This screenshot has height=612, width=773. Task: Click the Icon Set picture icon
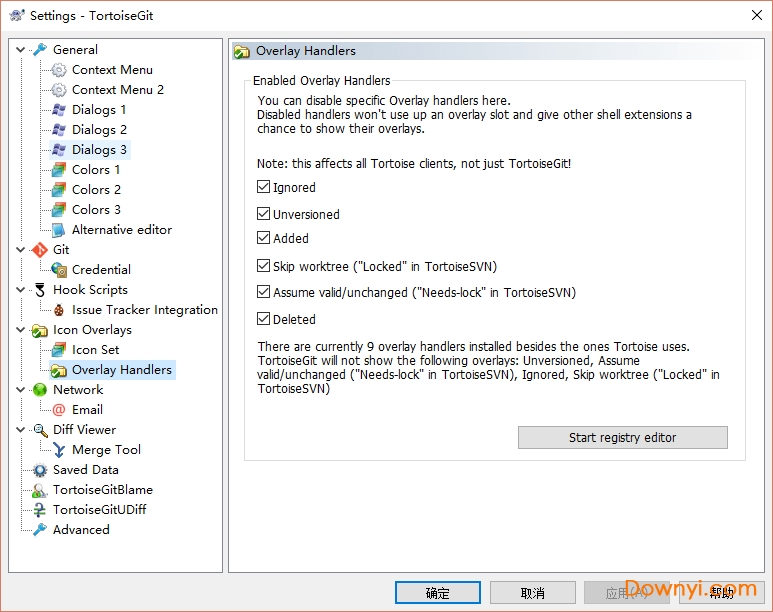pyautogui.click(x=59, y=350)
